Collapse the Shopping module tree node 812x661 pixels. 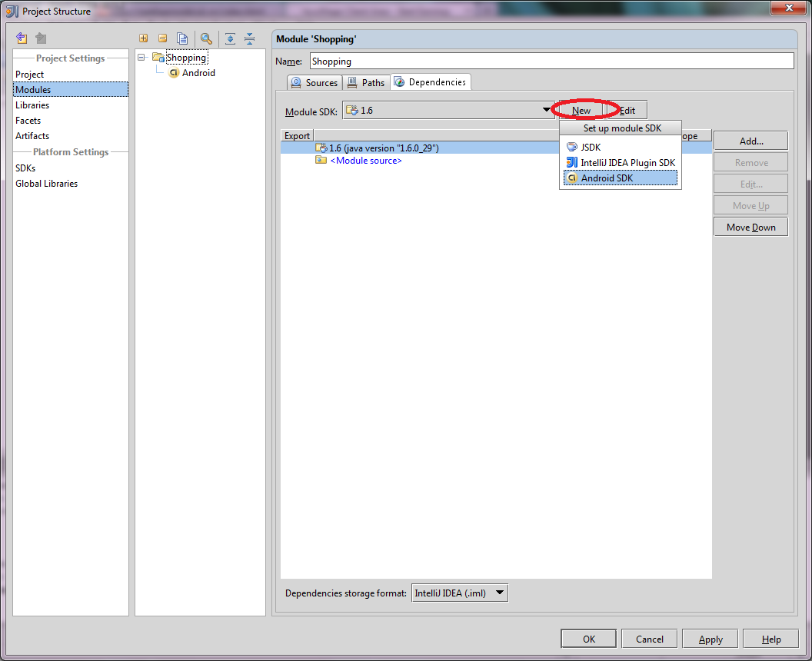[142, 58]
